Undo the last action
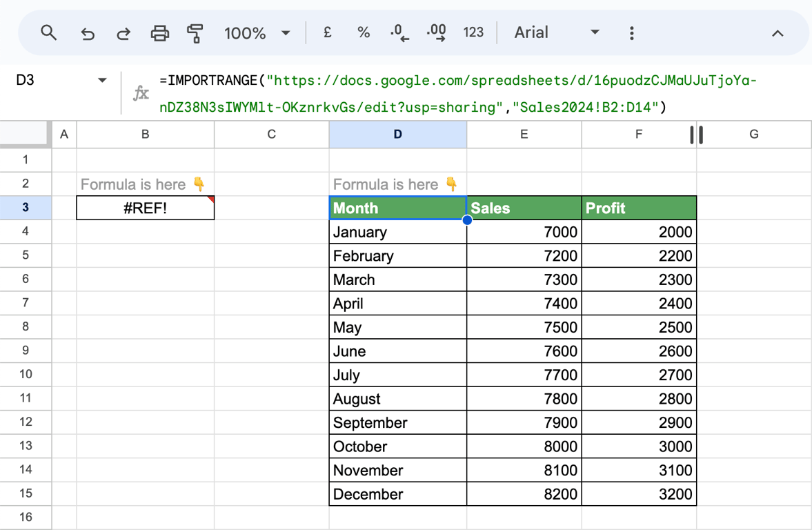The image size is (812, 530). point(88,34)
